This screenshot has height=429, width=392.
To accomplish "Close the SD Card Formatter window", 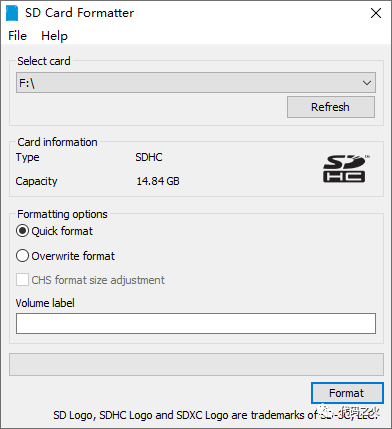I will click(376, 13).
